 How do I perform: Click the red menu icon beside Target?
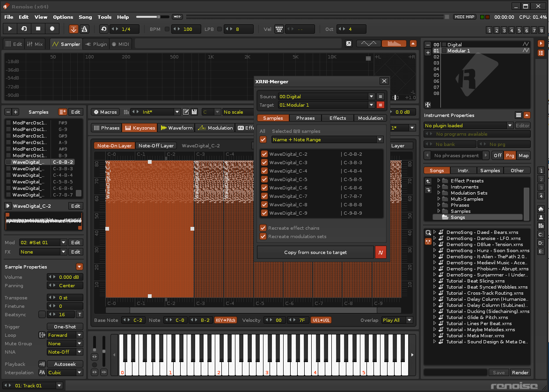click(x=381, y=105)
